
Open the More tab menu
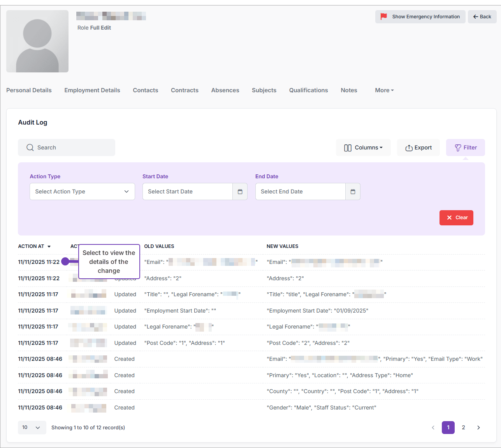click(x=384, y=90)
